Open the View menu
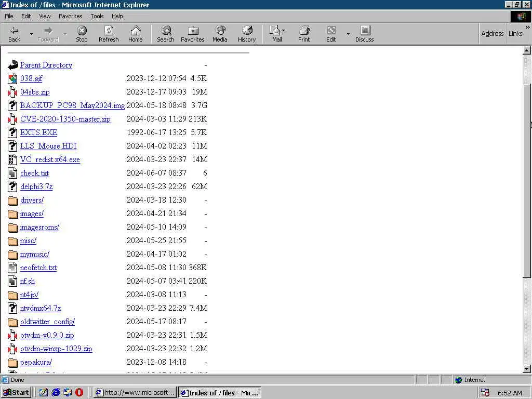This screenshot has width=532, height=399. (45, 16)
